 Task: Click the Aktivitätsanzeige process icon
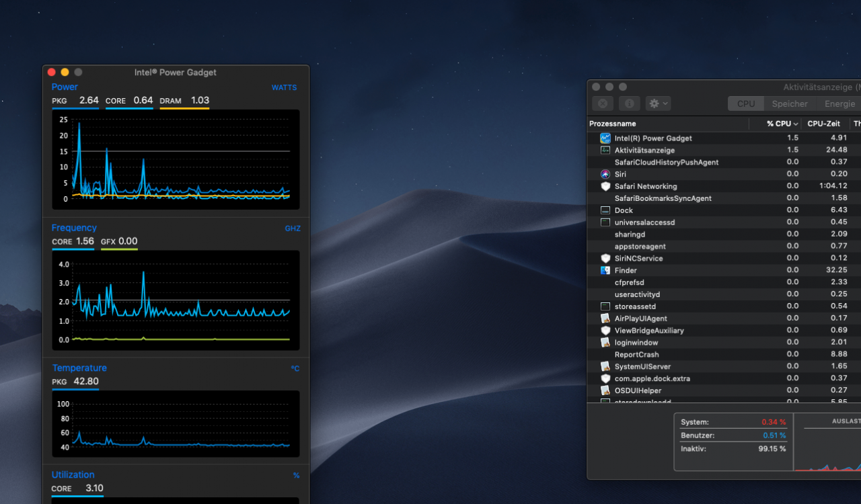tap(605, 151)
